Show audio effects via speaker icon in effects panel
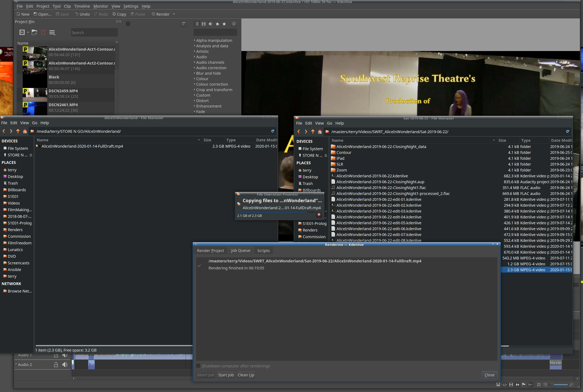Image resolution: width=583 pixels, height=392 pixels. (x=210, y=24)
